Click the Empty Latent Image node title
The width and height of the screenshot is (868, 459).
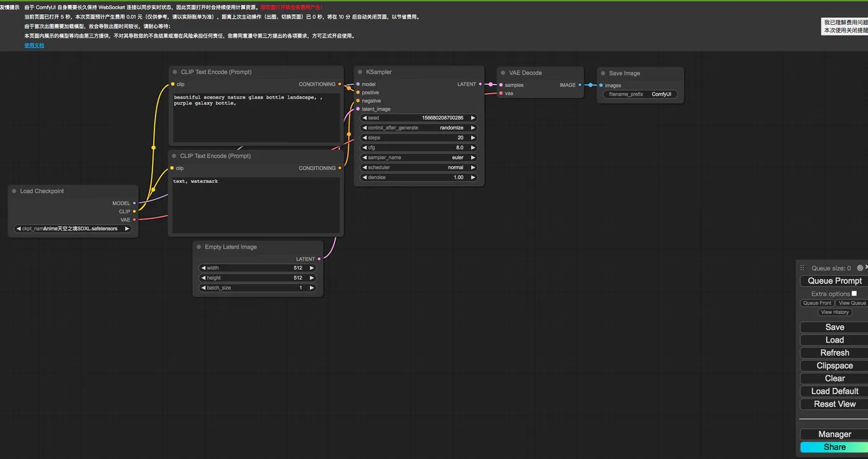pyautogui.click(x=231, y=247)
